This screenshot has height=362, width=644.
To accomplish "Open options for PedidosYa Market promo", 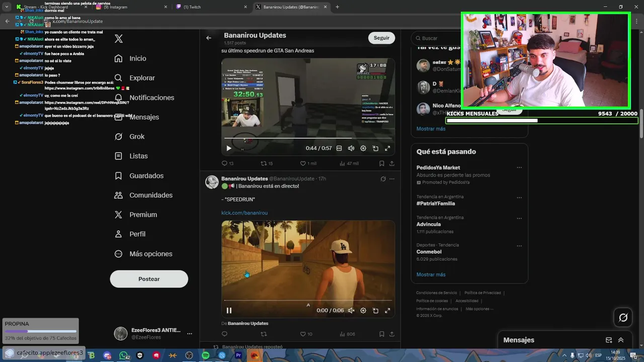I will tap(519, 168).
